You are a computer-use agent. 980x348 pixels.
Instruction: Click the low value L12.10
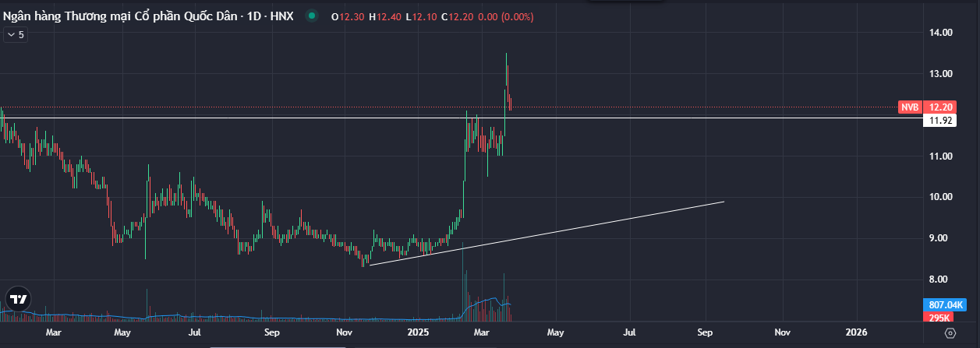tap(421, 16)
